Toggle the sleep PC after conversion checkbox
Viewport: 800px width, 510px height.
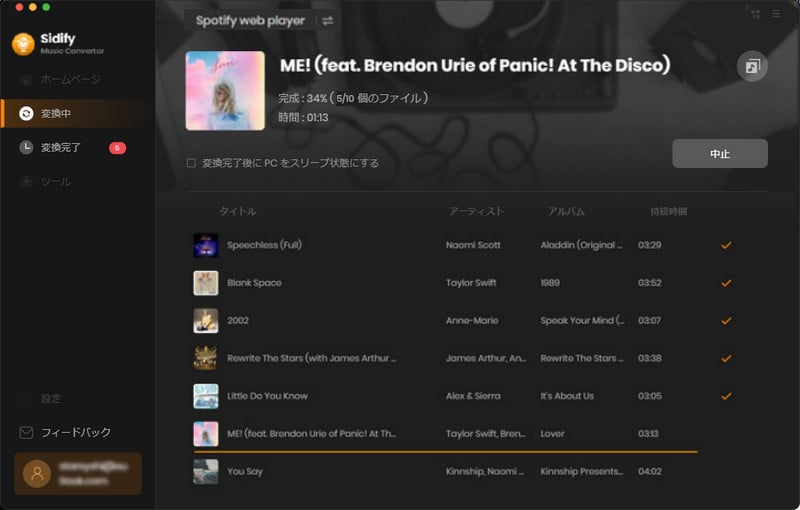tap(191, 163)
